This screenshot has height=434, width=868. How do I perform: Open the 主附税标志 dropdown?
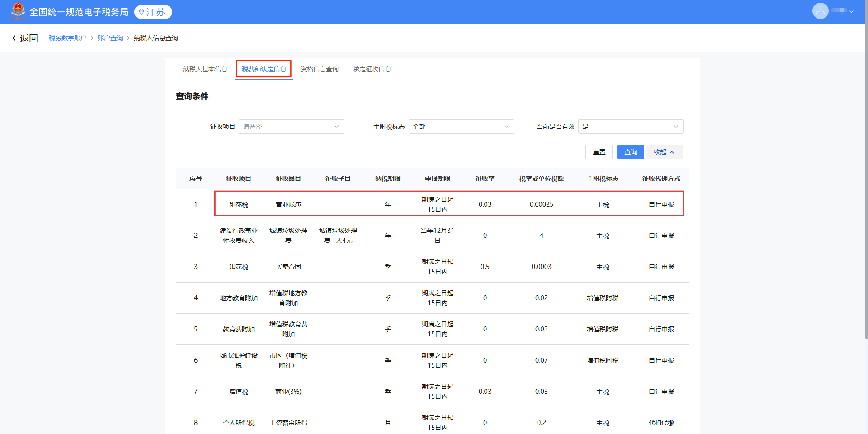pos(461,127)
